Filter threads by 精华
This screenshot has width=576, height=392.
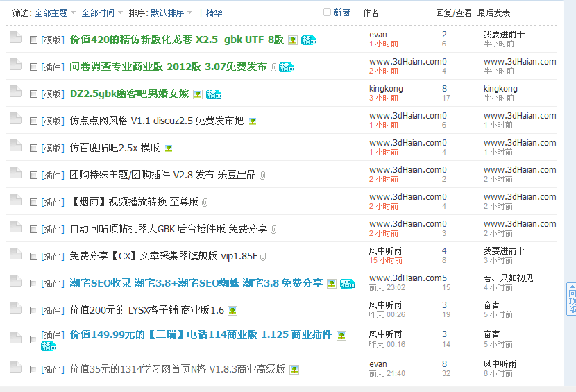214,13
